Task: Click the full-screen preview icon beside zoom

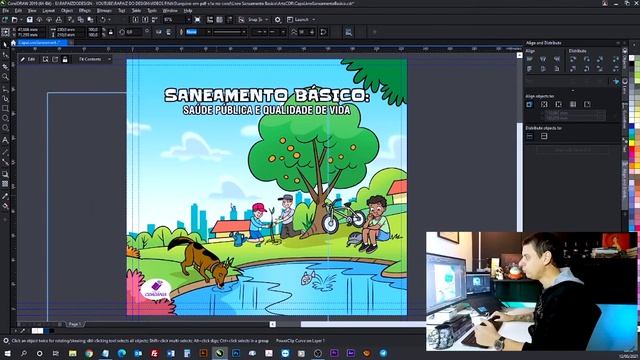Action: (198, 20)
